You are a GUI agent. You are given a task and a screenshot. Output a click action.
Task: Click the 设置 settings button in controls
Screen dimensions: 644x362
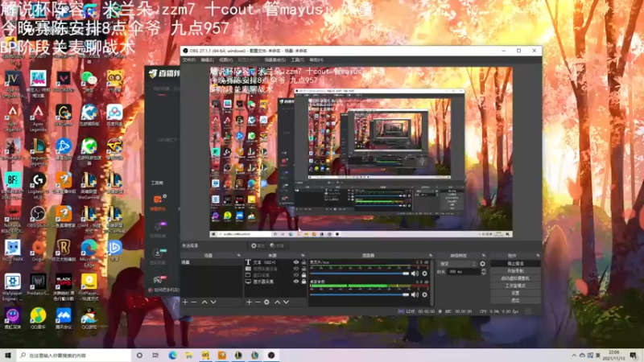[515, 293]
